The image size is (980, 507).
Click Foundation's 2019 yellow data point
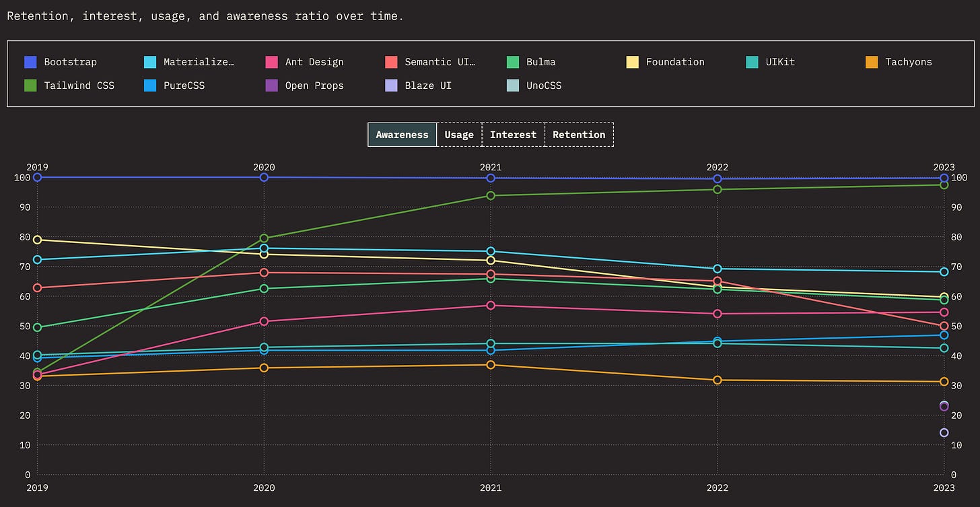37,240
